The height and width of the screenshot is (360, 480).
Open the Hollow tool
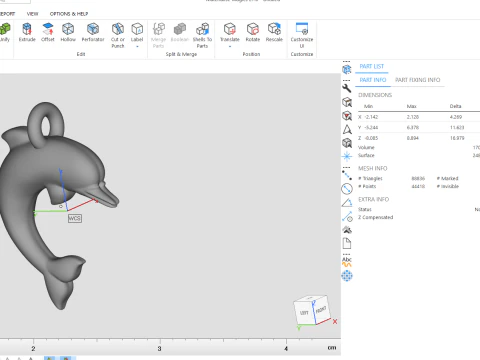coord(68,32)
